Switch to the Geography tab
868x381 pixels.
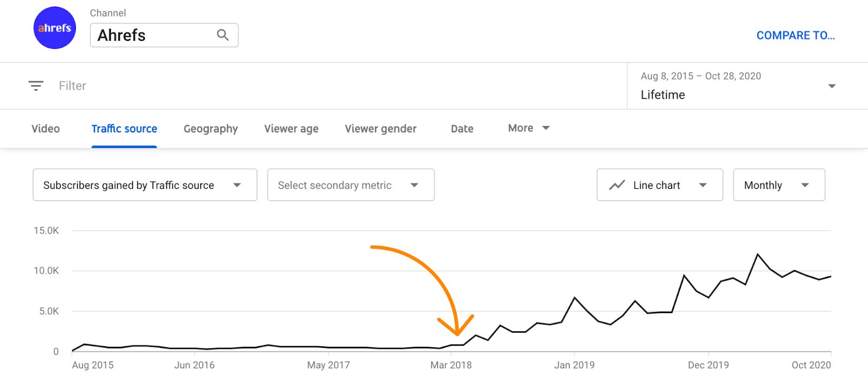pos(210,128)
